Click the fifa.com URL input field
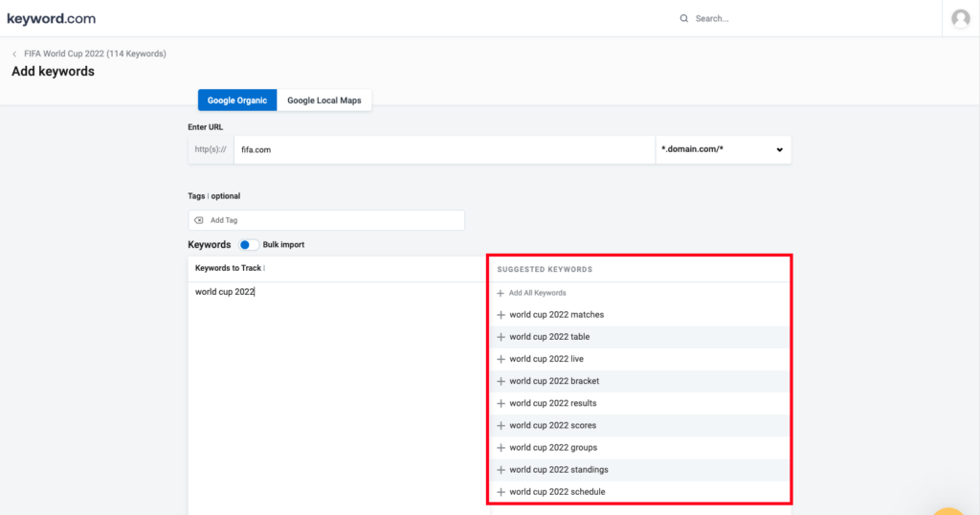980x515 pixels. (x=444, y=150)
